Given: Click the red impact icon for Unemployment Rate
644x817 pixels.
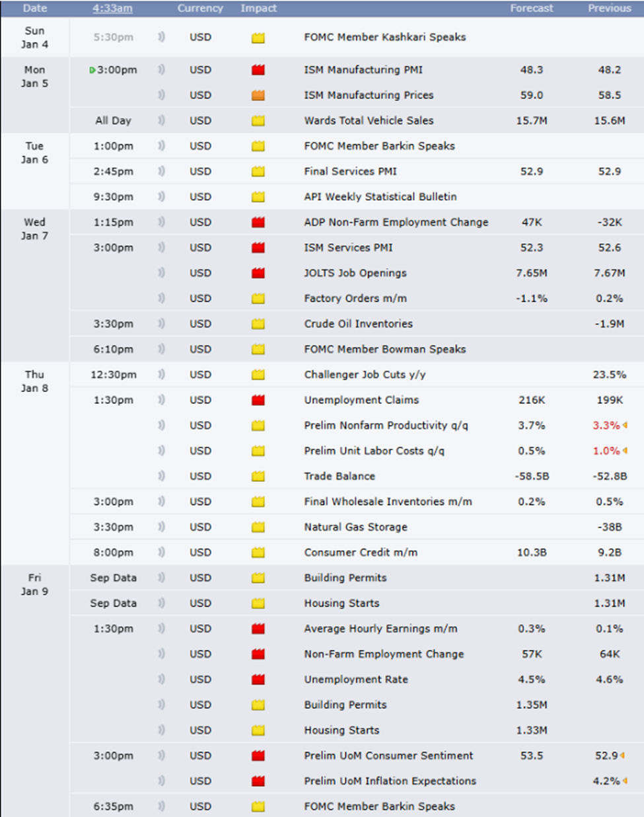Looking at the screenshot, I should 258,680.
